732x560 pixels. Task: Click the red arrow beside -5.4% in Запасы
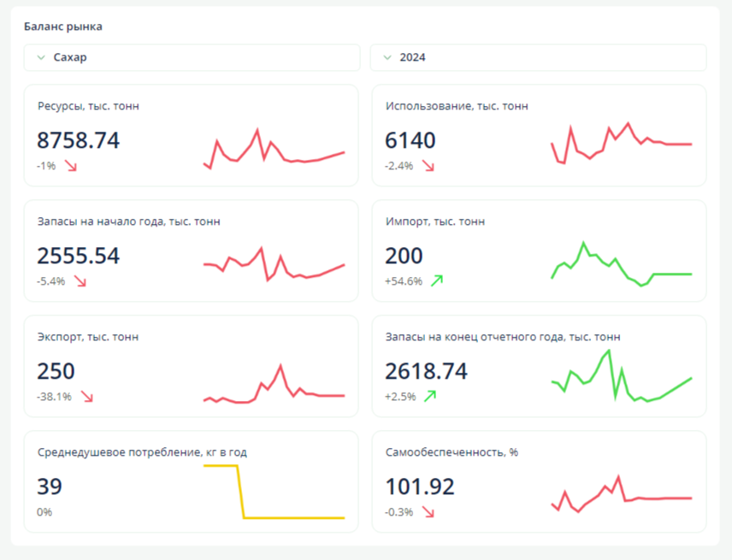click(80, 281)
